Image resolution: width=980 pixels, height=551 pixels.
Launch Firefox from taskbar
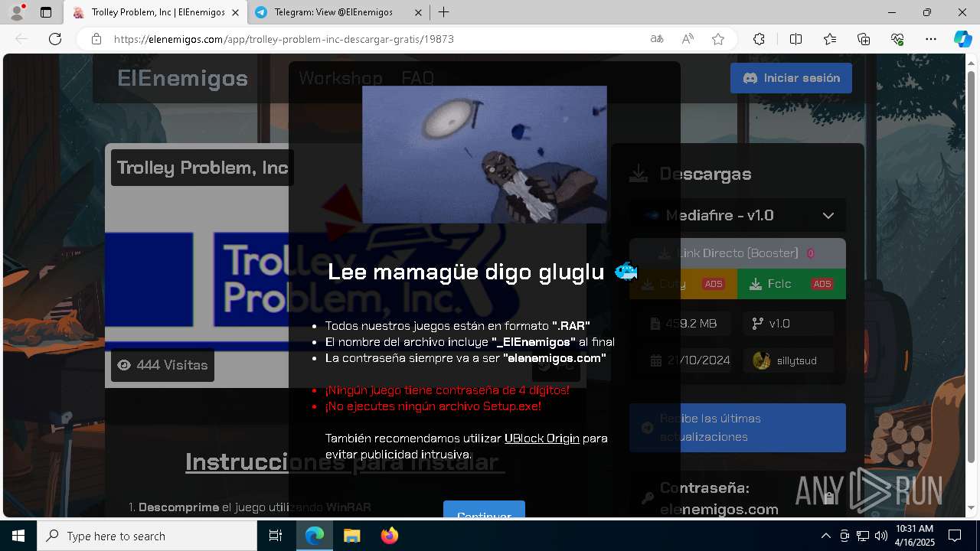pyautogui.click(x=389, y=536)
